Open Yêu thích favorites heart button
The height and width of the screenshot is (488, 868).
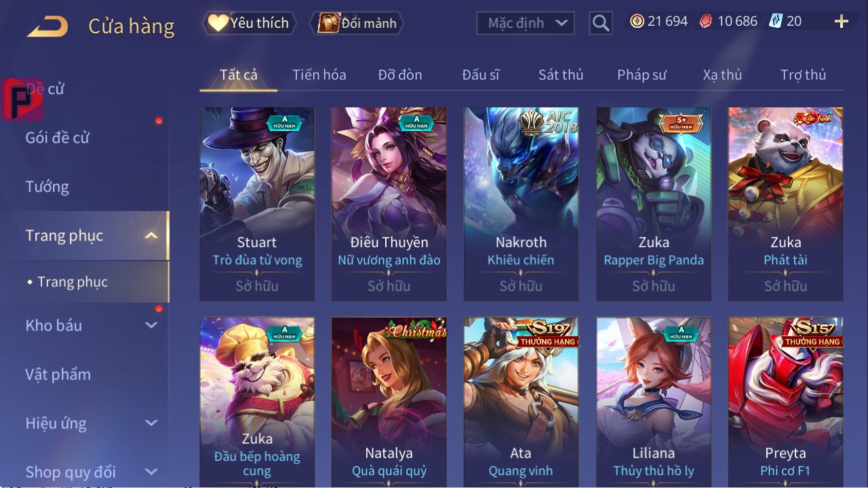tap(249, 23)
